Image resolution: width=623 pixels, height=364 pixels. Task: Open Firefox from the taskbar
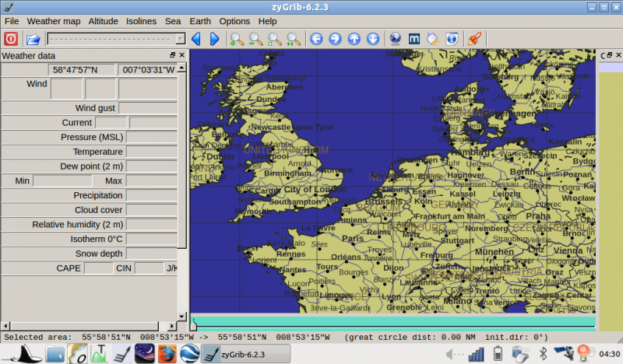point(167,355)
